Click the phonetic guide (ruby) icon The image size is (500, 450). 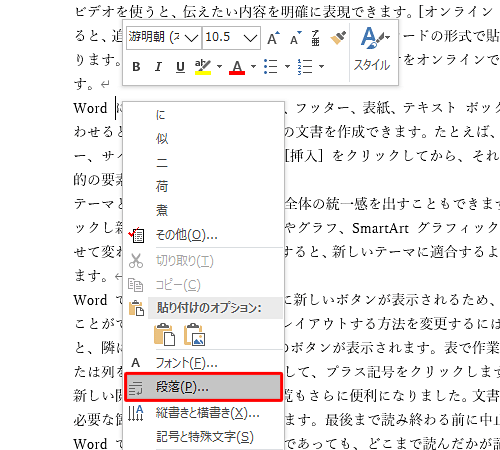pos(315,38)
